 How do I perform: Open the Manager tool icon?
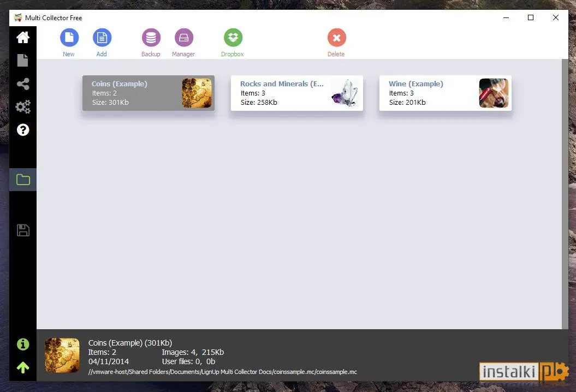183,38
